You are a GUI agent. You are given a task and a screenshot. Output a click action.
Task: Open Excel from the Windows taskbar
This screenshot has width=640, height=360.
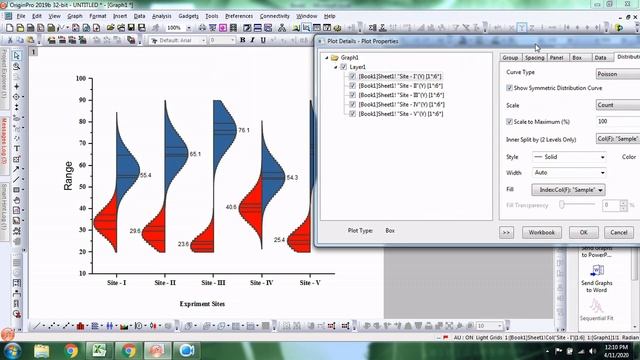(x=99, y=351)
